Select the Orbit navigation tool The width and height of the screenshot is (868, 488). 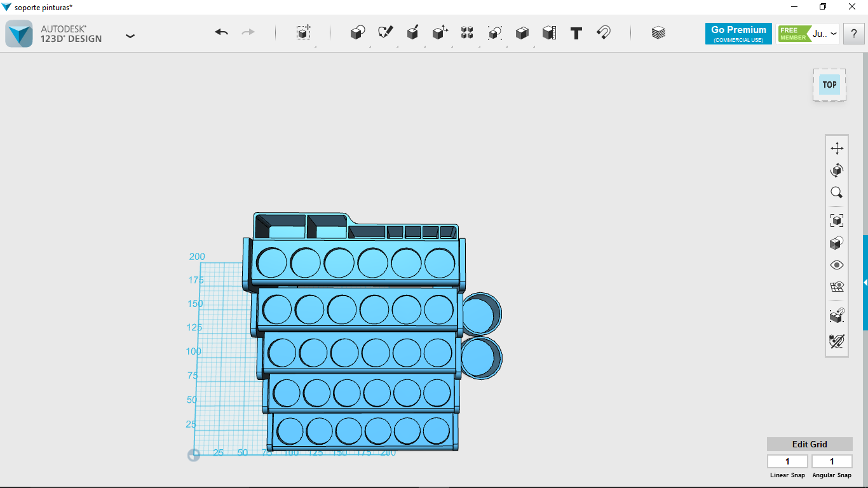tap(837, 170)
